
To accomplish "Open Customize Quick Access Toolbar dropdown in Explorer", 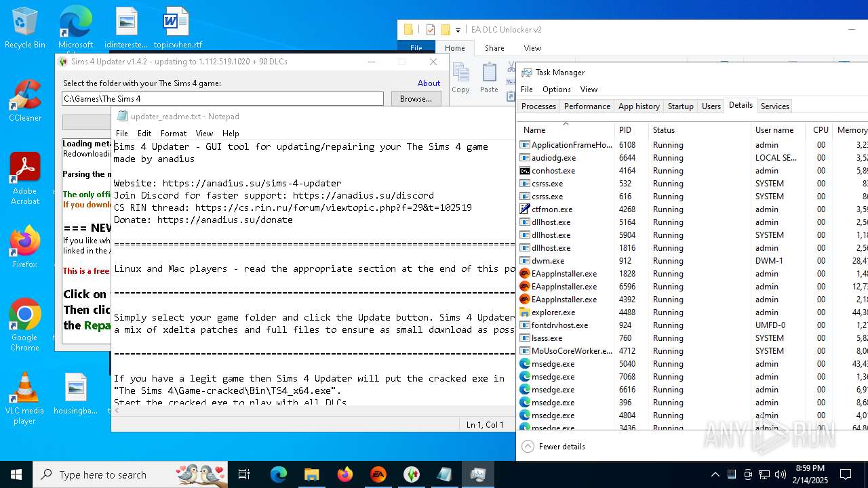I will 458,30.
